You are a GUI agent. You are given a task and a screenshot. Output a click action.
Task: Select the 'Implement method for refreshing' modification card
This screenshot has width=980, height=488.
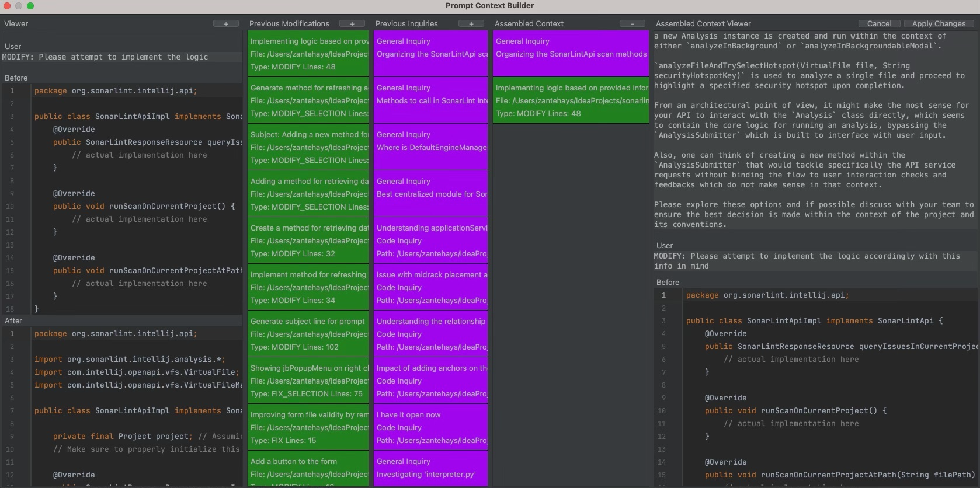click(x=308, y=287)
